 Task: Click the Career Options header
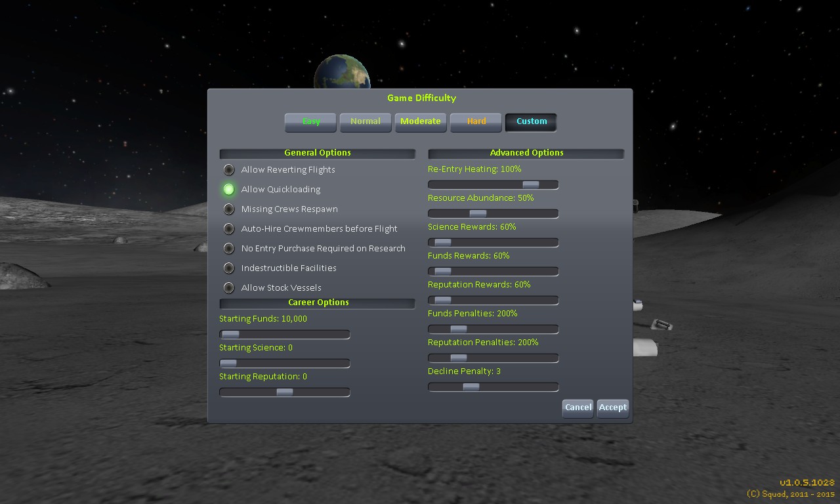tap(318, 303)
